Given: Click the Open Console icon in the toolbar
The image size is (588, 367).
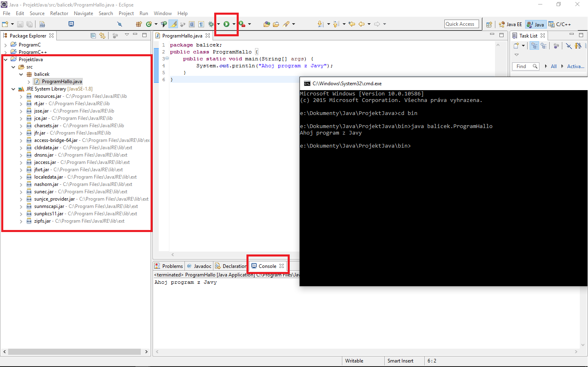Looking at the screenshot, I should 71,24.
